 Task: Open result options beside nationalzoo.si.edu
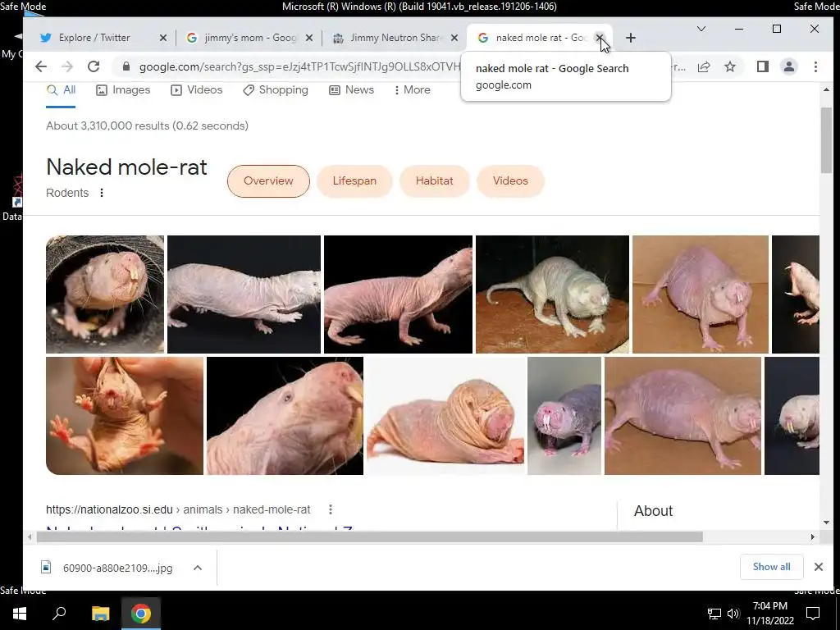(x=331, y=509)
